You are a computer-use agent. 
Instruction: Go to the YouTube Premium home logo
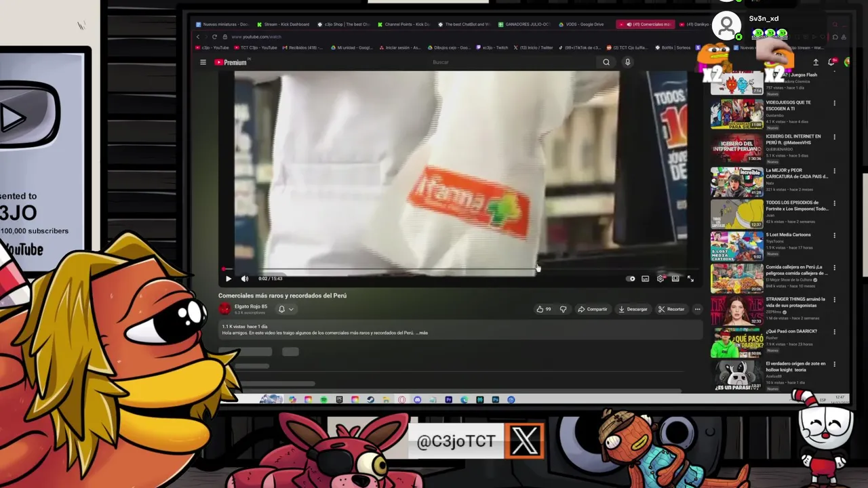[231, 62]
